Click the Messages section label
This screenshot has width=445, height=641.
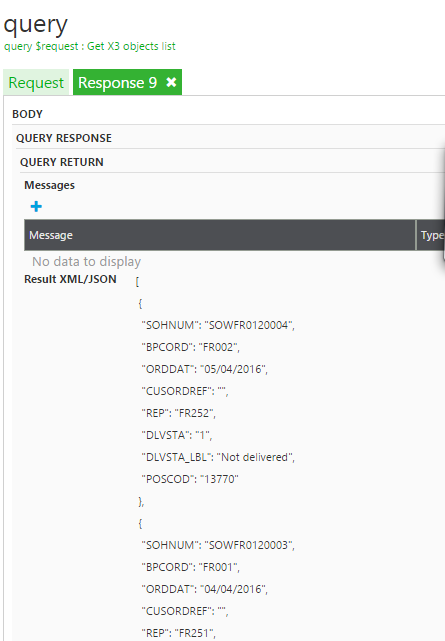coord(49,185)
